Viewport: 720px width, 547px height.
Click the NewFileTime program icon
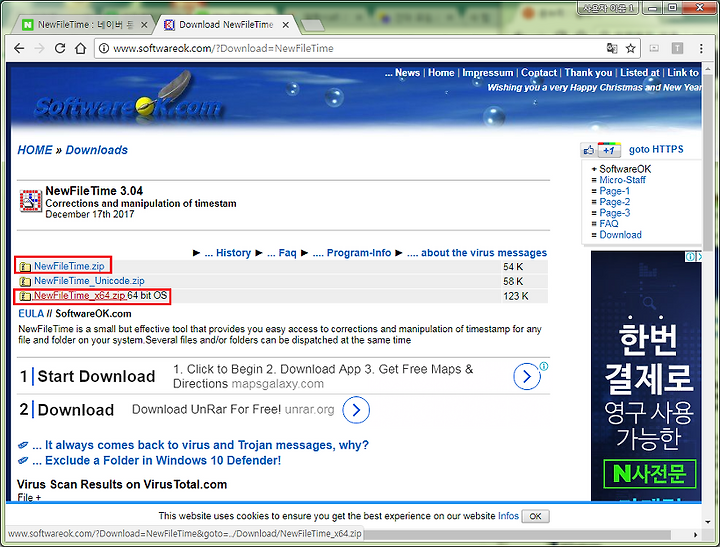click(30, 201)
